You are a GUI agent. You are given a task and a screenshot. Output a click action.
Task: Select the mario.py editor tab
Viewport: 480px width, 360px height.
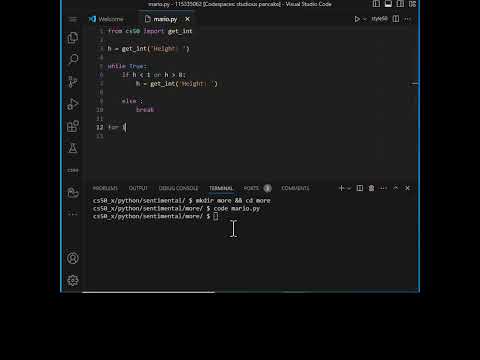[x=165, y=19]
